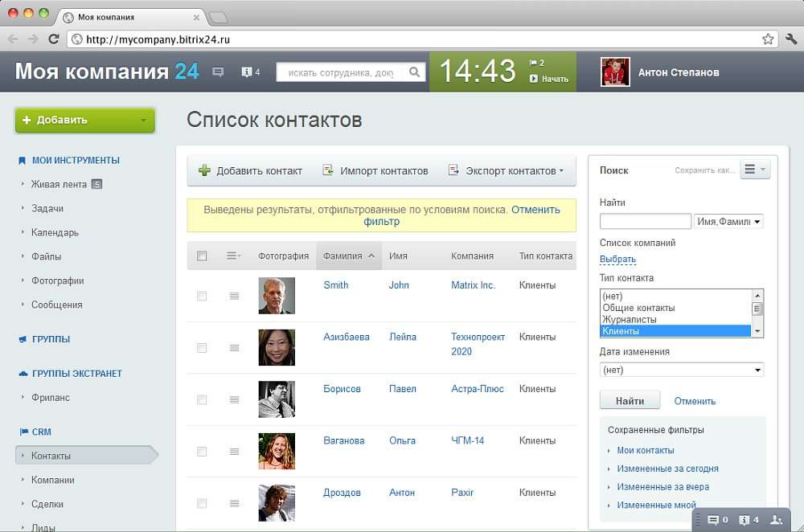
Task: Open row actions menu for Дроздов
Action: pyautogui.click(x=234, y=503)
